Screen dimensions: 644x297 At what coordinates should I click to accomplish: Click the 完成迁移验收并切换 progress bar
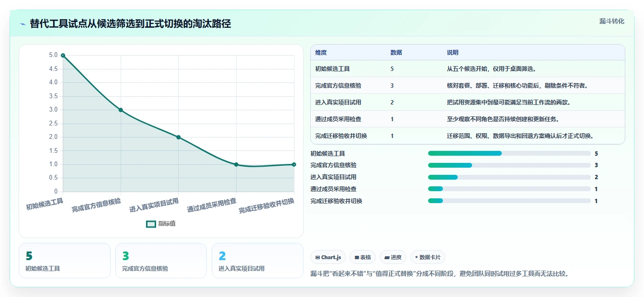[509, 201]
